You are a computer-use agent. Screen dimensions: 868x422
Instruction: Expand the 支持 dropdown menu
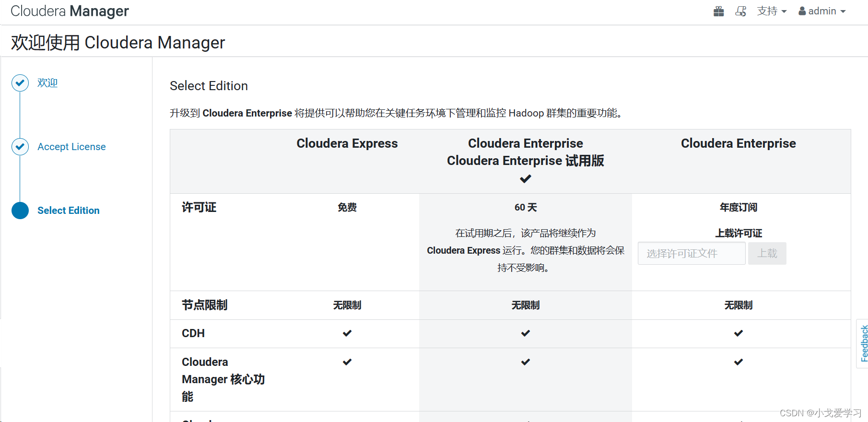pos(772,11)
